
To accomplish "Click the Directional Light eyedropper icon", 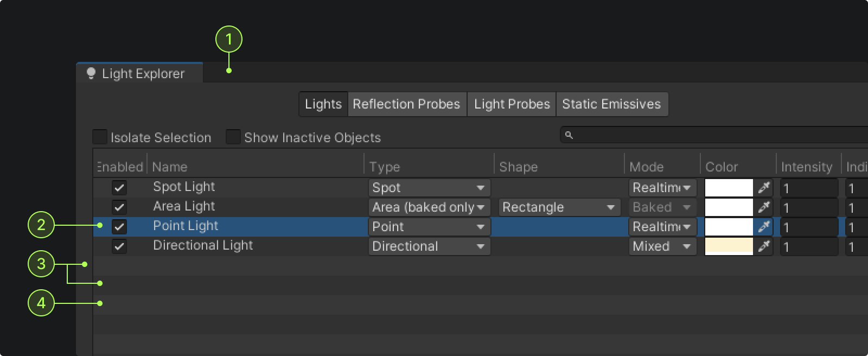I will click(764, 246).
